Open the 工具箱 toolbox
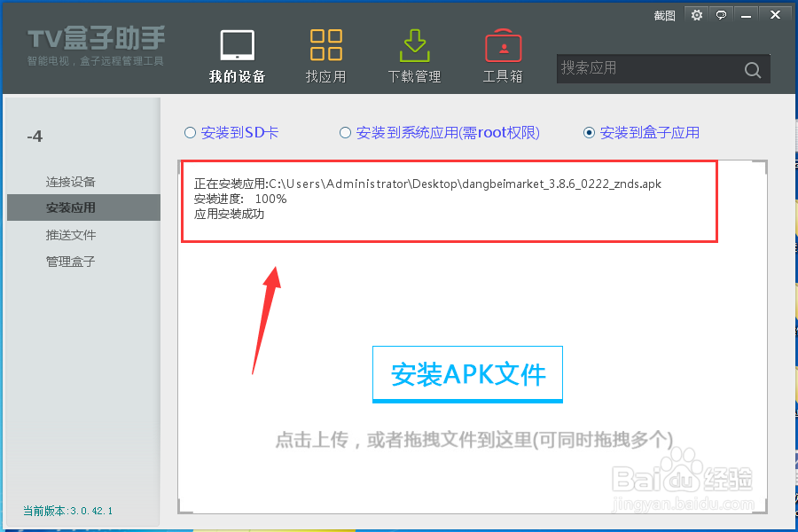The height and width of the screenshot is (532, 798). coord(503,53)
